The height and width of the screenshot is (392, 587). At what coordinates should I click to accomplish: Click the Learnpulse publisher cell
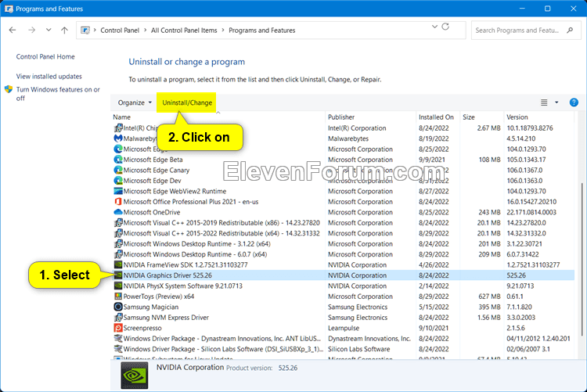coord(344,328)
